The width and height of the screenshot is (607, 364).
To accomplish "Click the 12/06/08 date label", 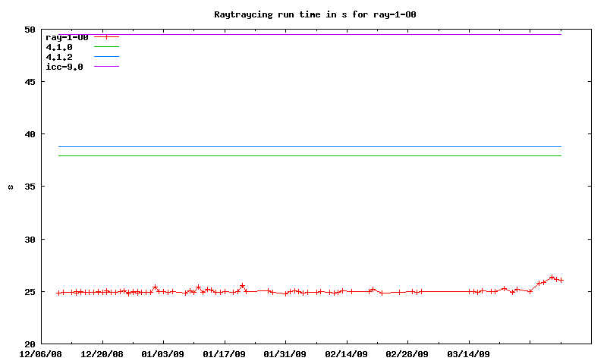I will coord(41,353).
